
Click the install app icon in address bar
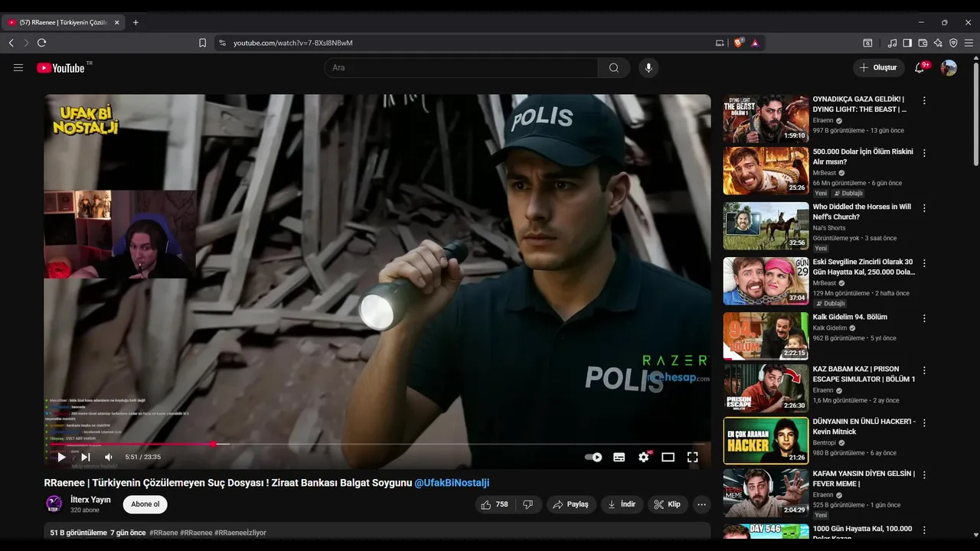(x=720, y=43)
